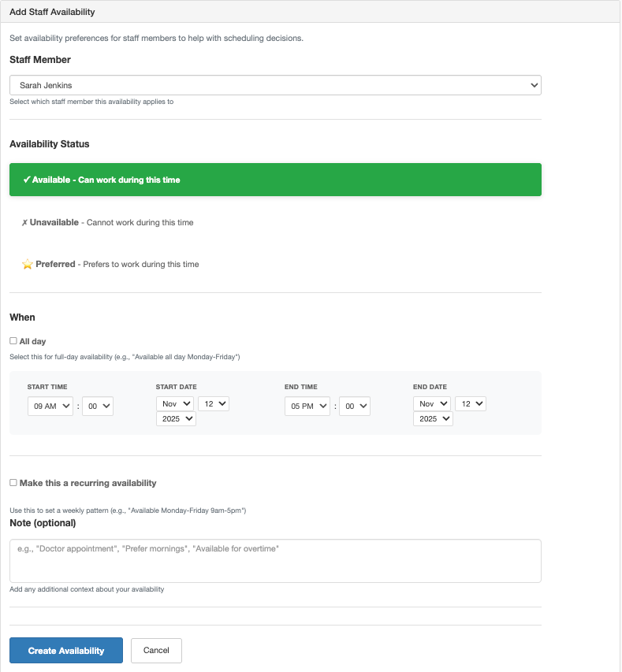Viewport: 622px width, 672px height.
Task: Click the X icon beside Unavailable
Action: [x=24, y=223]
